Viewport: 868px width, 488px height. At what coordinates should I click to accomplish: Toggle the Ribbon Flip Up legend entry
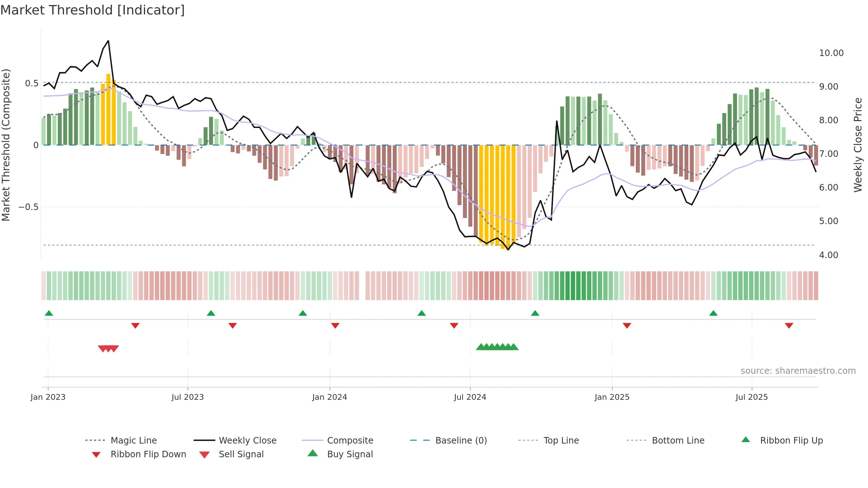pos(782,440)
